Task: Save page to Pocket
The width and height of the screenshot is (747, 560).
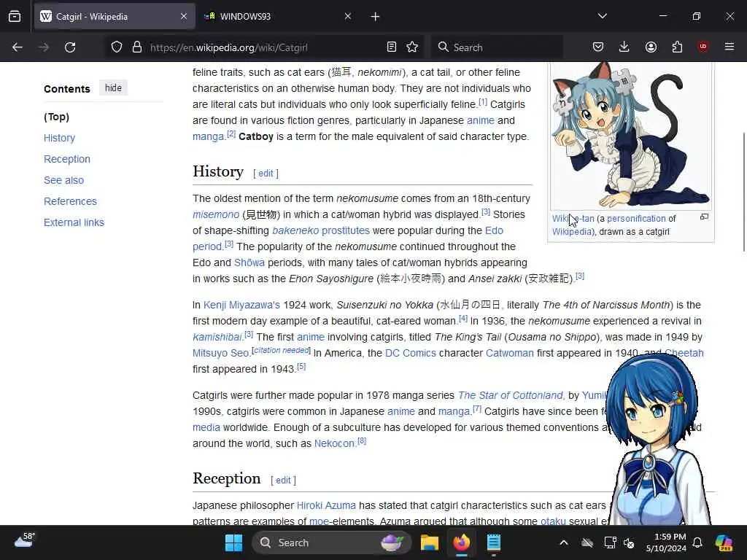Action: [598, 47]
